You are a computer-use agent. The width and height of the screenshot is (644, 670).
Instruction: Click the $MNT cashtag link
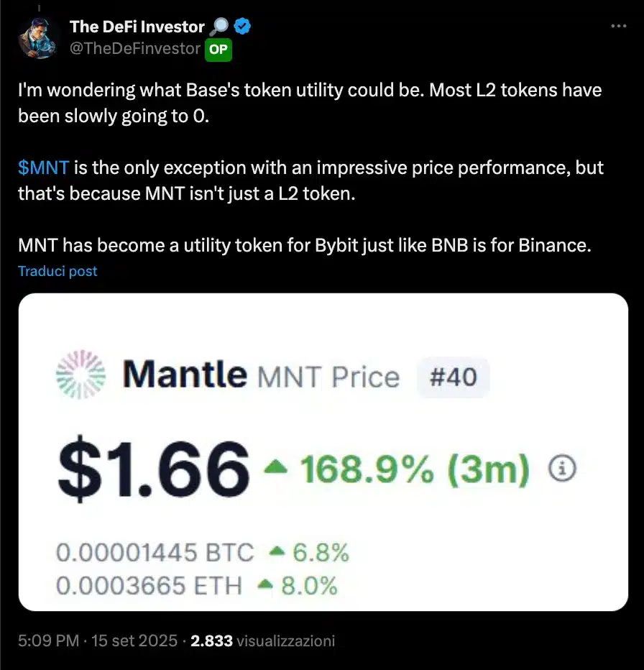click(x=43, y=168)
